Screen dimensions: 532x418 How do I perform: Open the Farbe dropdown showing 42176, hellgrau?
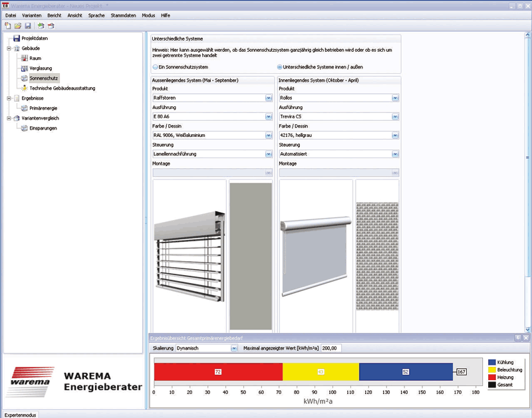click(x=395, y=136)
